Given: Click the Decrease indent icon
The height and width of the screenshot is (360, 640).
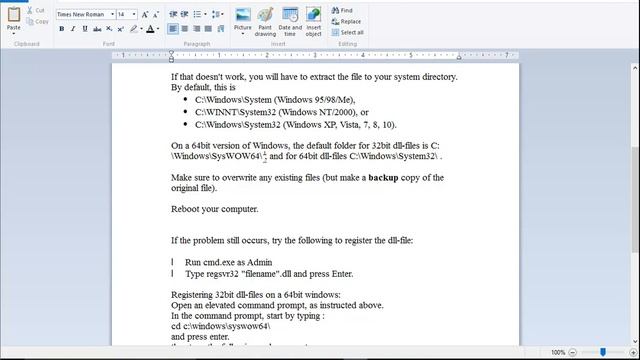Looking at the screenshot, I should click(173, 14).
